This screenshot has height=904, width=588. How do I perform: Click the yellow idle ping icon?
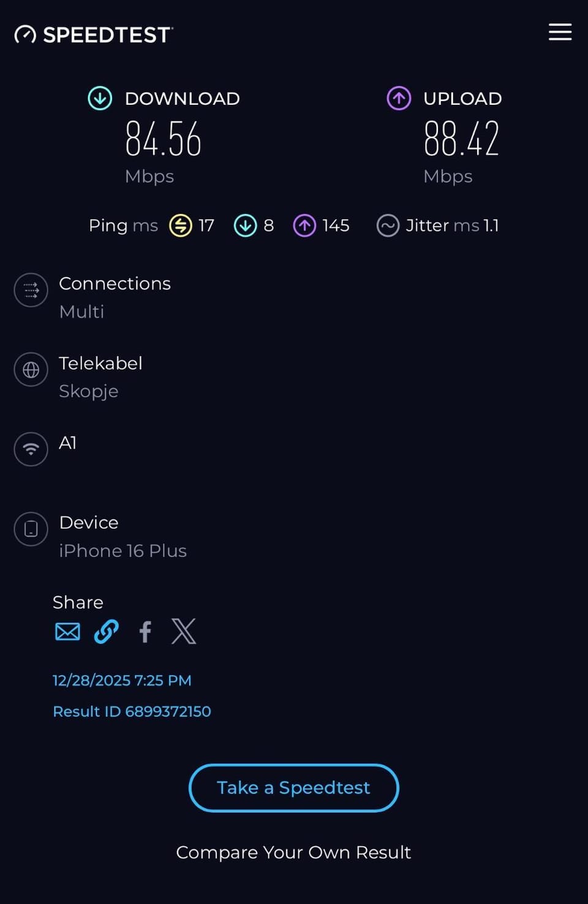(181, 226)
